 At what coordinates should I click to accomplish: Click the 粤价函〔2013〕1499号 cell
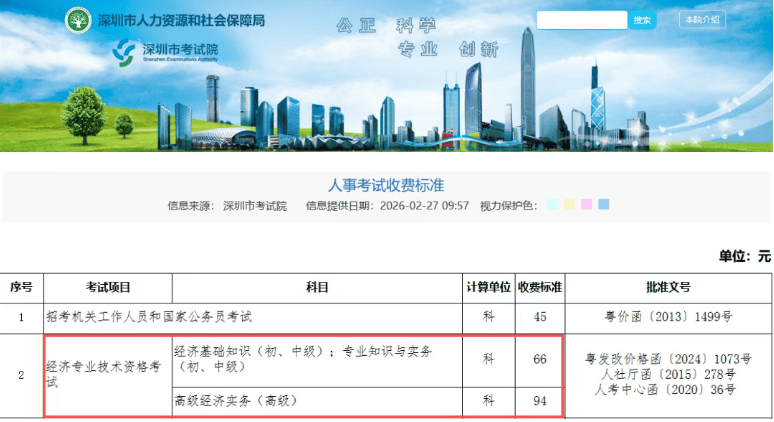[x=668, y=317]
